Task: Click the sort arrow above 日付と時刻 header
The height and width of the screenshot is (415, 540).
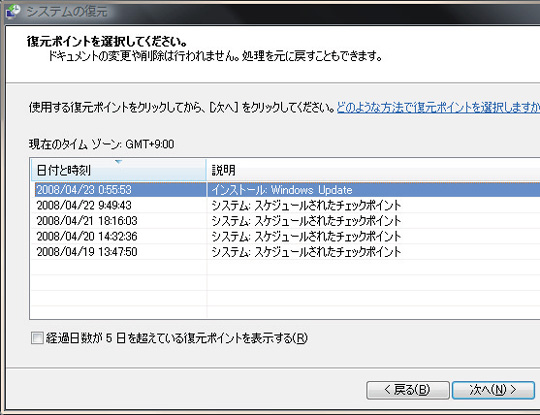Action: (x=118, y=162)
